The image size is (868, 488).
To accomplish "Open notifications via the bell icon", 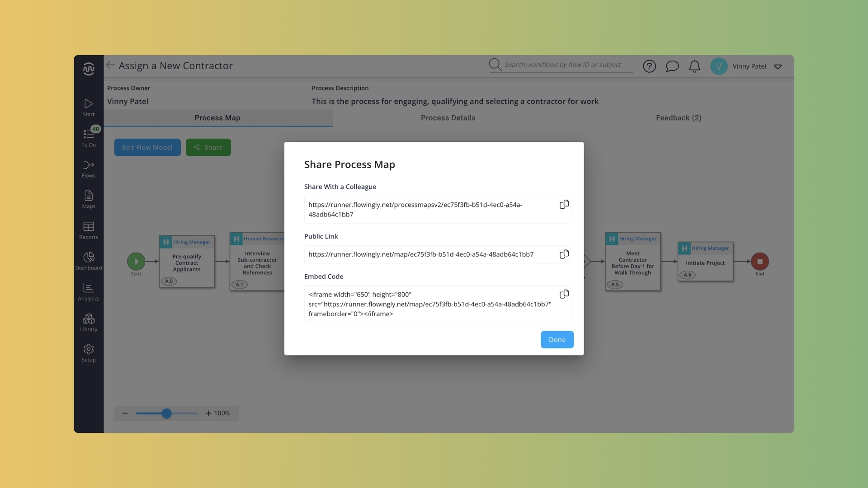I will 694,66.
